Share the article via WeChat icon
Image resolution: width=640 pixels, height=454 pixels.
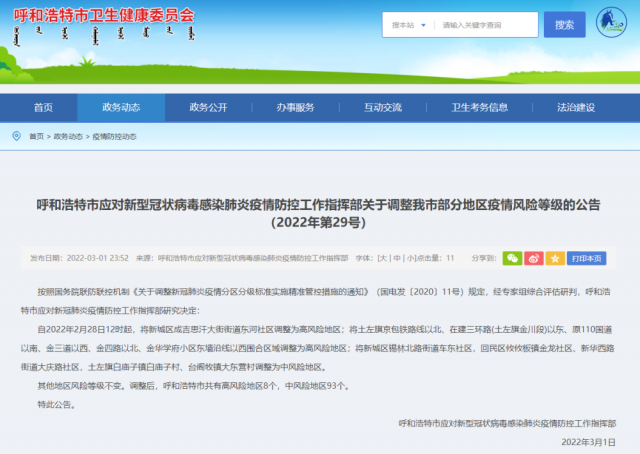coord(511,257)
